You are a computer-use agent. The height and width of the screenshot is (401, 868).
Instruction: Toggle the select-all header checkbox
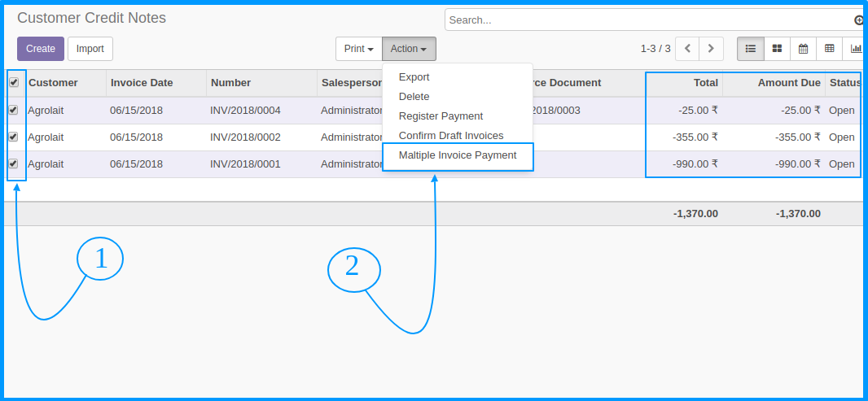coord(14,82)
